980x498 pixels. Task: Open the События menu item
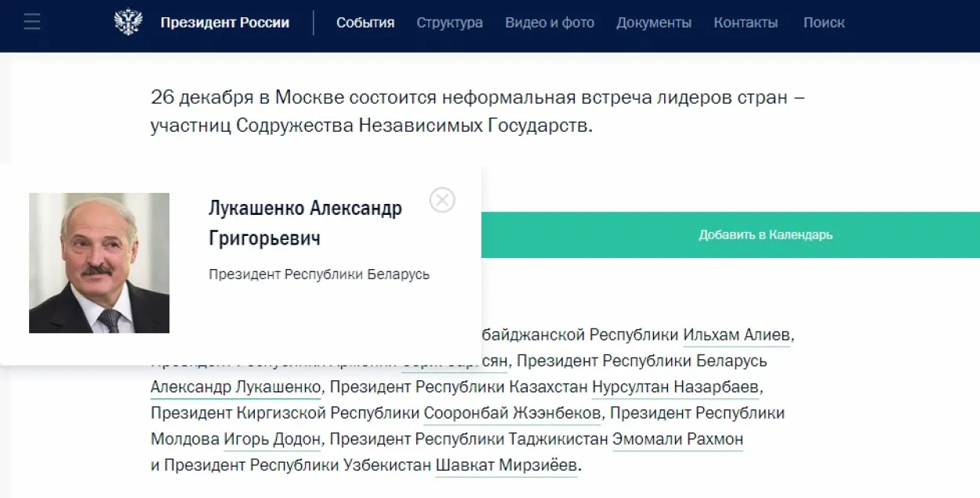point(365,23)
